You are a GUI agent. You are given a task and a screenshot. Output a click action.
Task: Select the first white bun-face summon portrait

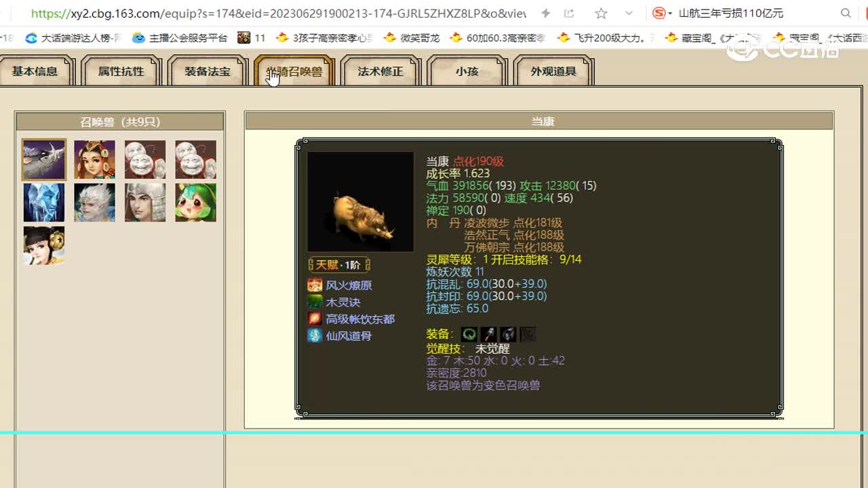(145, 160)
